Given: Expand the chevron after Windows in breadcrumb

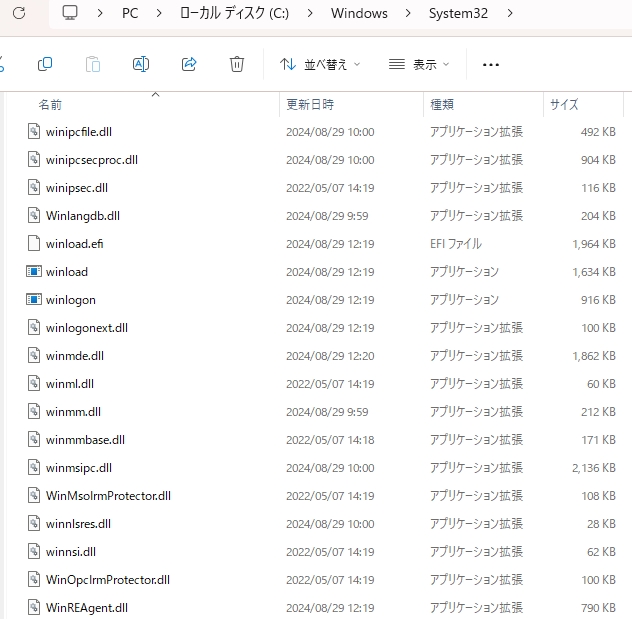Looking at the screenshot, I should [408, 13].
